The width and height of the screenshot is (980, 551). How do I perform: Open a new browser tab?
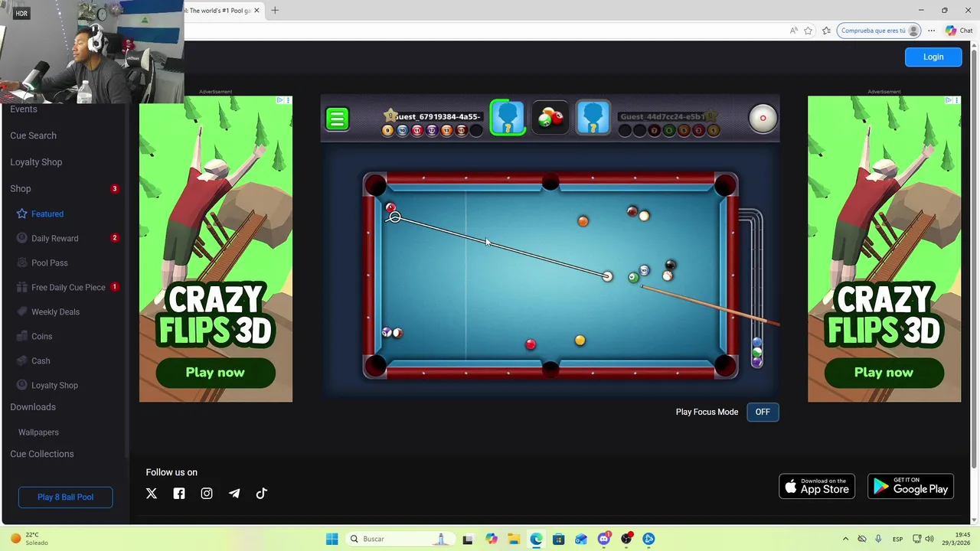(275, 10)
